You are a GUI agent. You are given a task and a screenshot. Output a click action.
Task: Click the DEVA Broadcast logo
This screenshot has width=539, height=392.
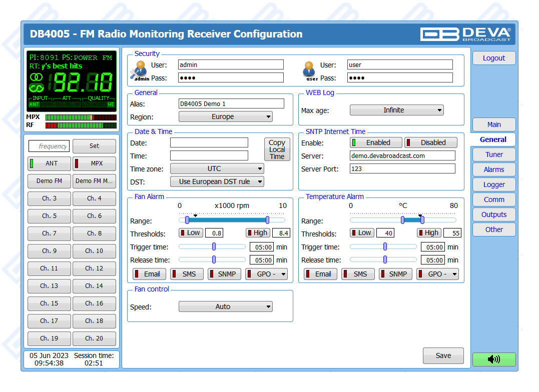pyautogui.click(x=465, y=34)
